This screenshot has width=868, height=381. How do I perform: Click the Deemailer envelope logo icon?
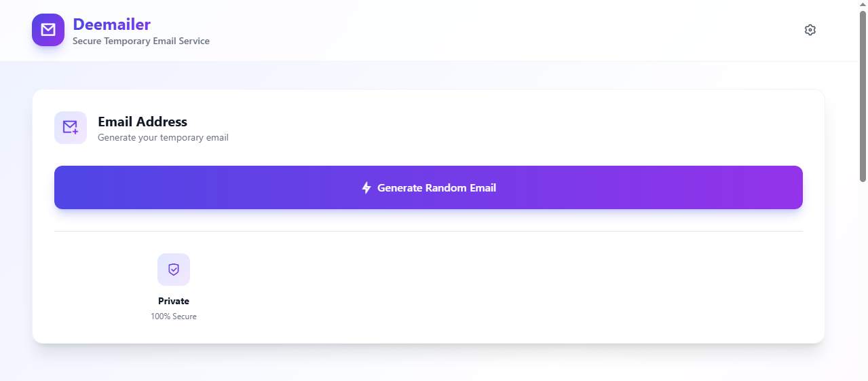point(48,30)
